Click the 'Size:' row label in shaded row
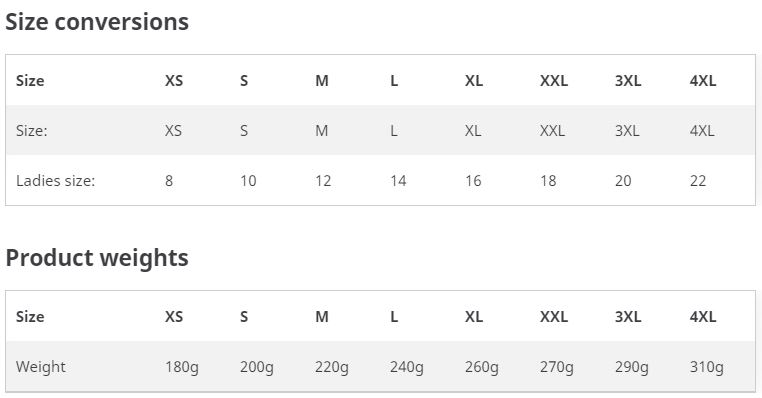This screenshot has width=762, height=398. tap(32, 131)
